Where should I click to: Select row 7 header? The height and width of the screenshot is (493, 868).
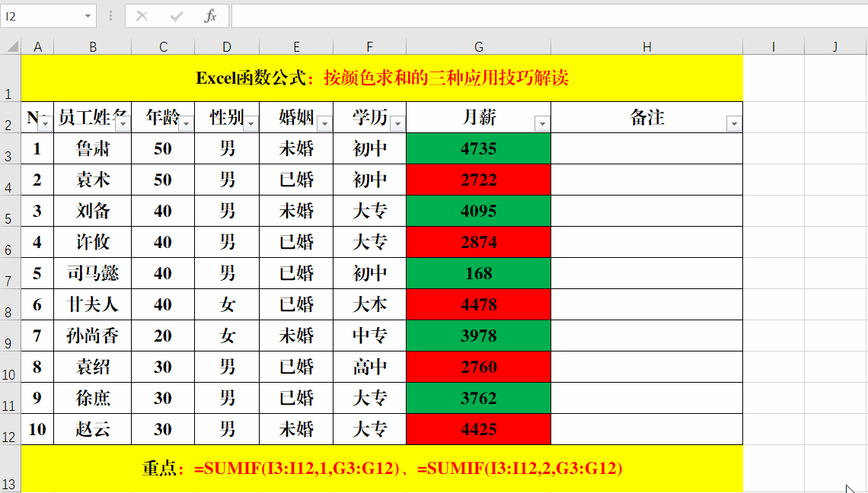coord(10,273)
